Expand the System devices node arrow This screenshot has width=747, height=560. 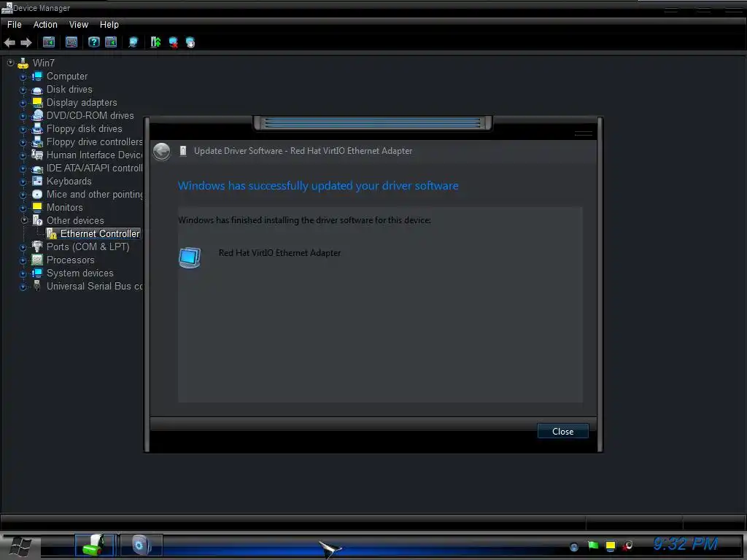(x=23, y=273)
